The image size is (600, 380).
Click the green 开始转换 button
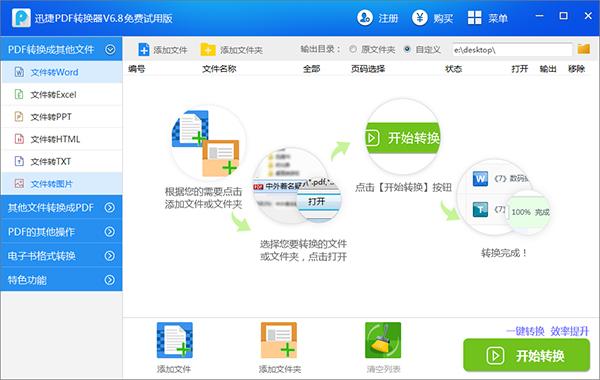point(527,356)
